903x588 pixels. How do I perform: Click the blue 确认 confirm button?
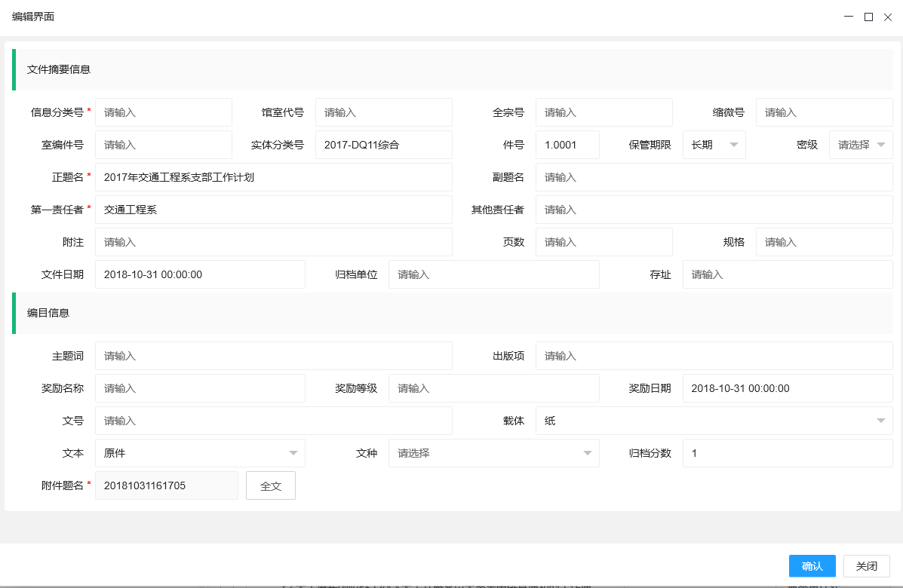[812, 565]
